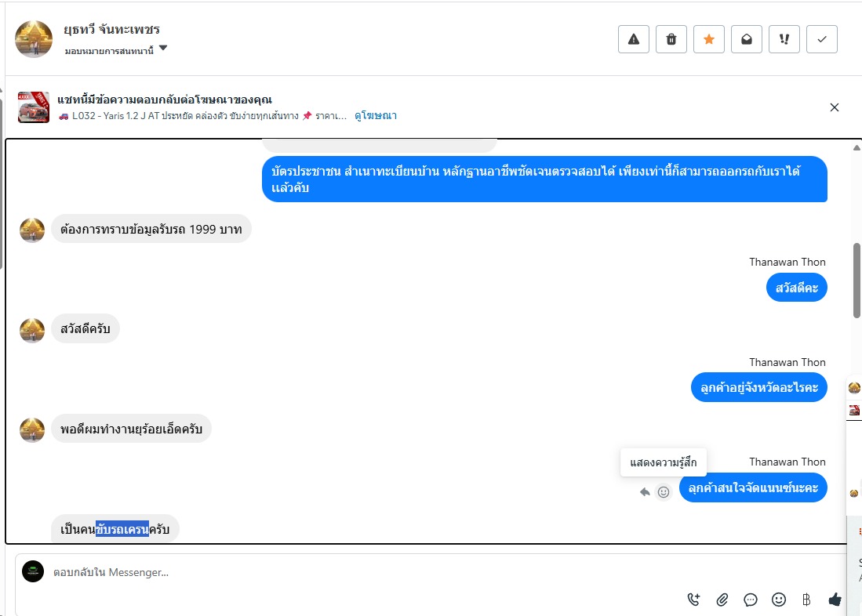862x616 pixels.
Task: Delete conversation with the trash icon
Action: [671, 39]
